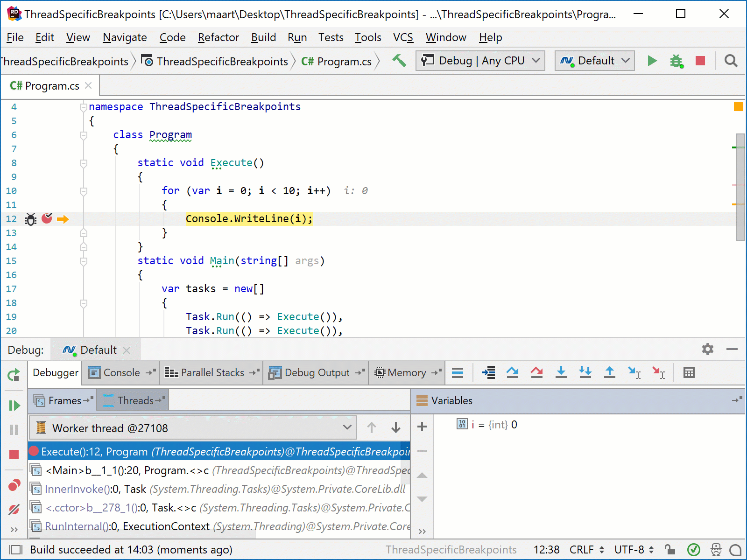Toggle Mute Breakpoints in debug sidebar

pos(14,509)
